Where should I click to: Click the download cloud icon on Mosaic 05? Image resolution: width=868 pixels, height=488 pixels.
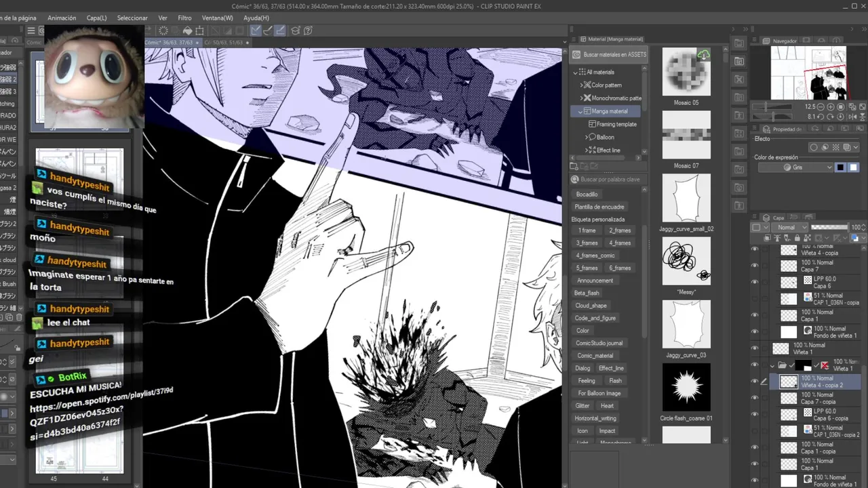[704, 55]
